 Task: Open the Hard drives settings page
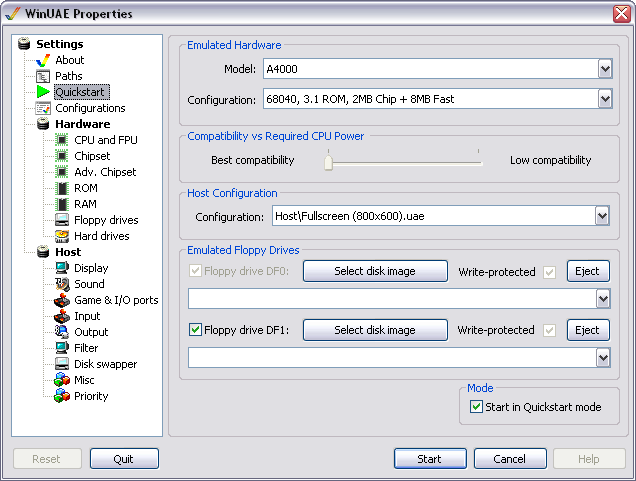(x=102, y=236)
